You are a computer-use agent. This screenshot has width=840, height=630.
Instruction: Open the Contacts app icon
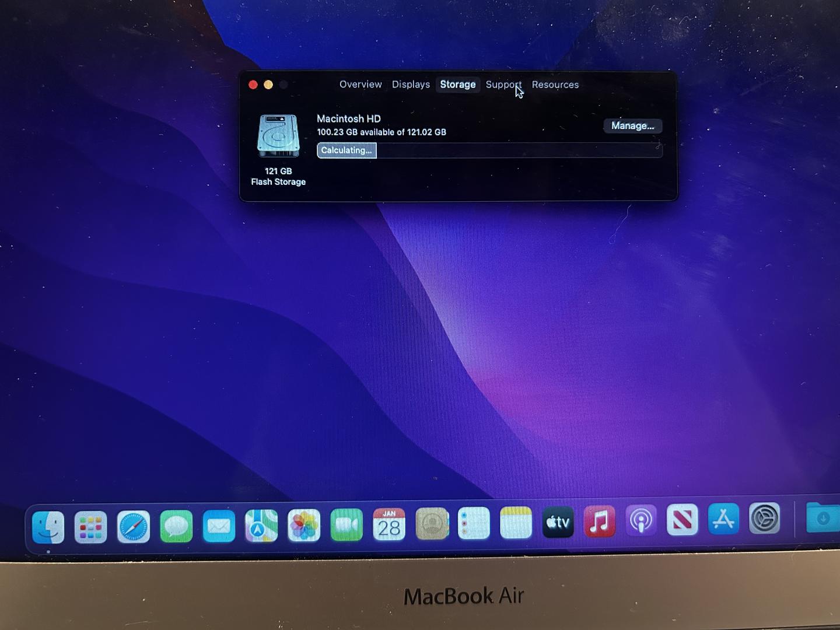click(432, 523)
